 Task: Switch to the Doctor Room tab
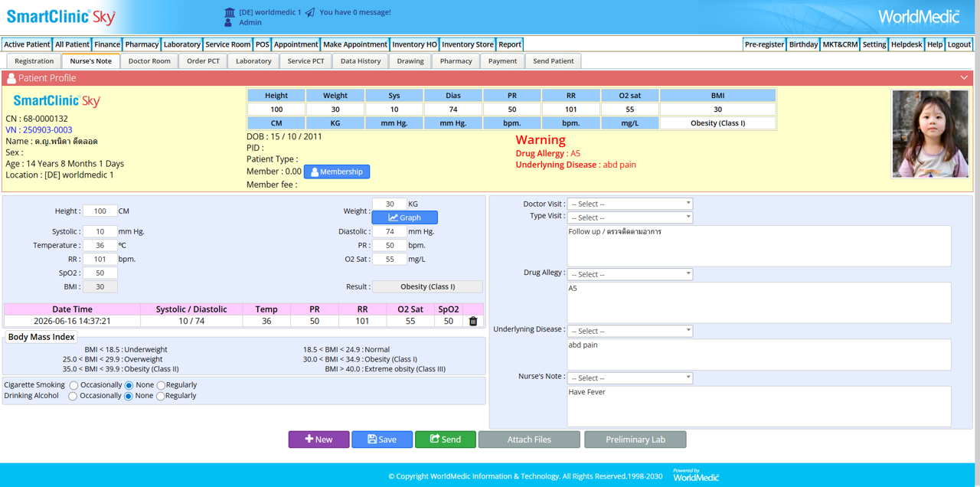pyautogui.click(x=149, y=61)
